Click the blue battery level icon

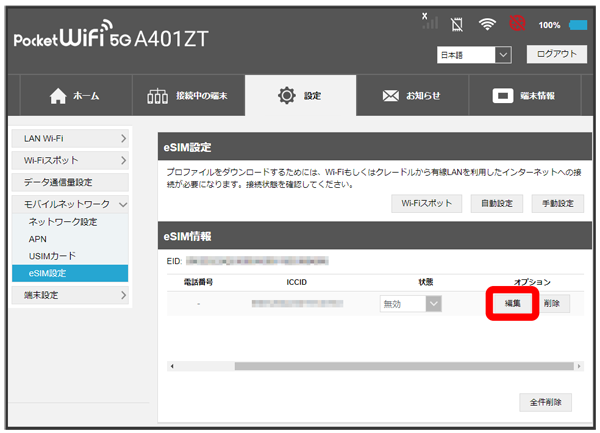578,24
